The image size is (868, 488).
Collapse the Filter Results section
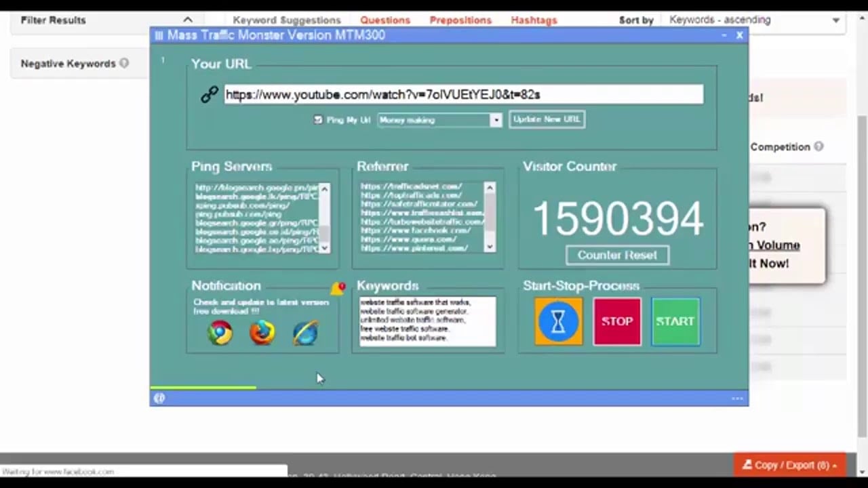pos(188,20)
